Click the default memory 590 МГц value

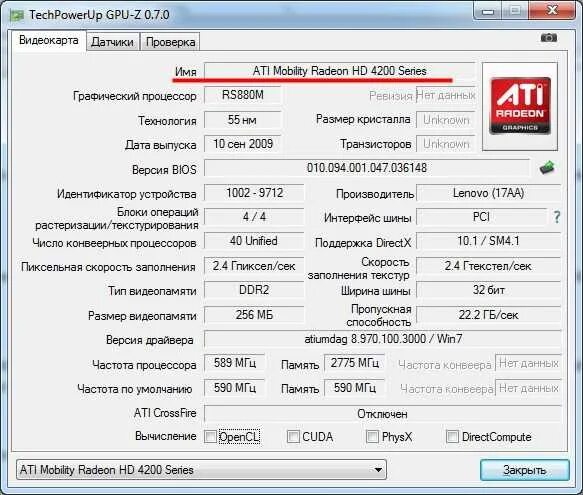[355, 388]
